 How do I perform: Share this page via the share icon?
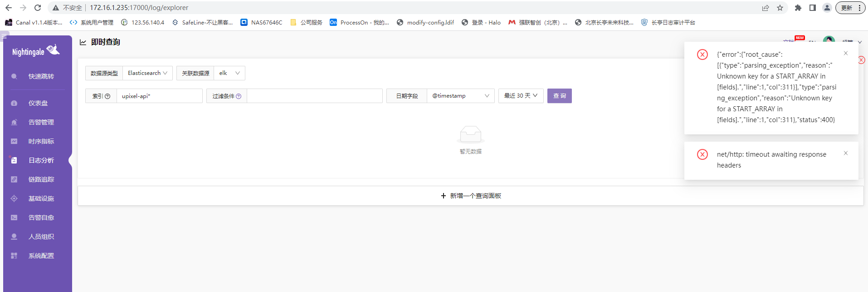point(766,8)
